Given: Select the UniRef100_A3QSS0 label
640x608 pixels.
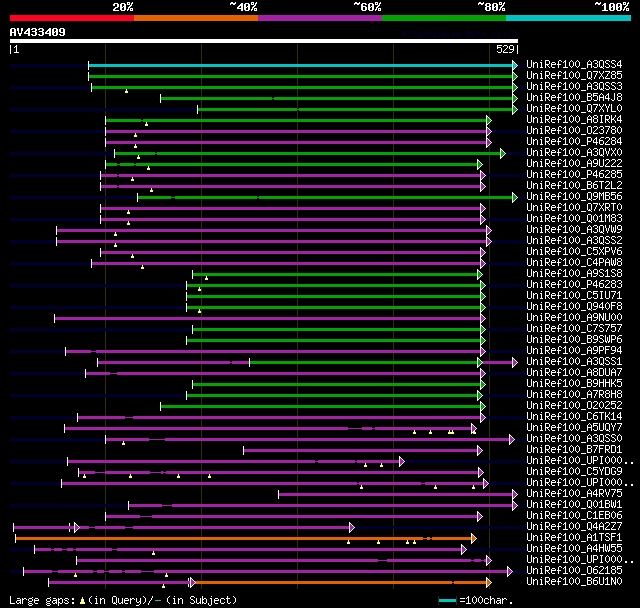Looking at the screenshot, I should (x=574, y=439).
